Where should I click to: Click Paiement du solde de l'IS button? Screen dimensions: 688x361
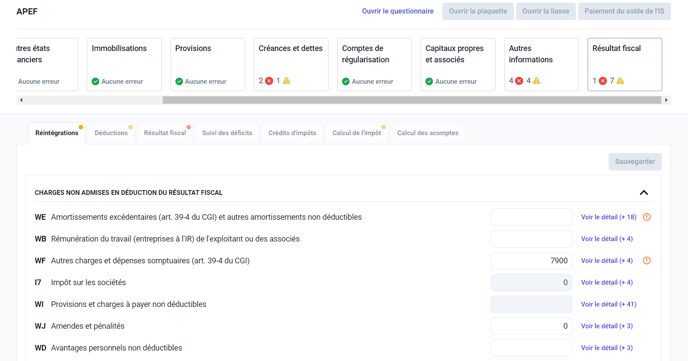(x=624, y=11)
